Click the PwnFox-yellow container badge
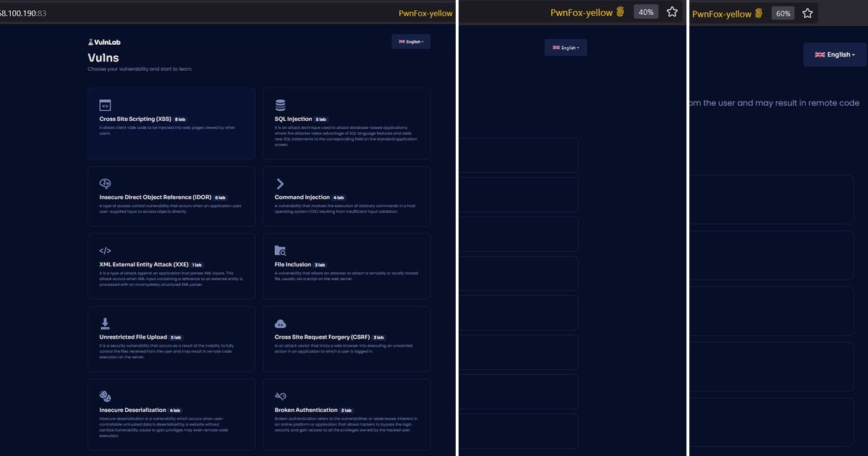Screen dimensions: 868x456 click(x=425, y=12)
